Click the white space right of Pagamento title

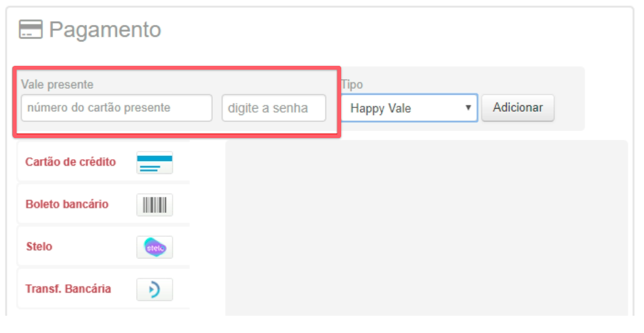[x=396, y=29]
